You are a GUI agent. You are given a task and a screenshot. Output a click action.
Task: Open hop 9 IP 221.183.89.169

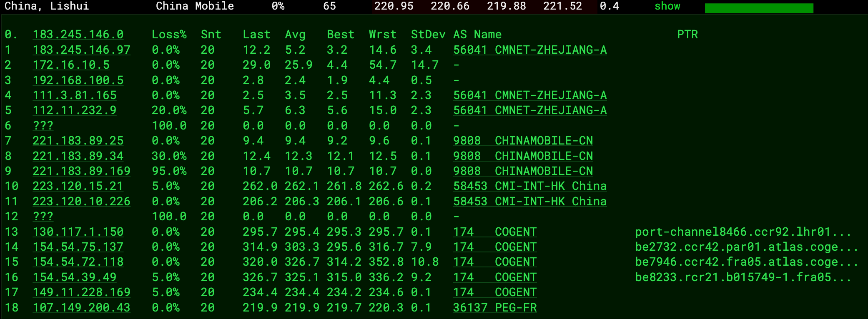point(82,171)
